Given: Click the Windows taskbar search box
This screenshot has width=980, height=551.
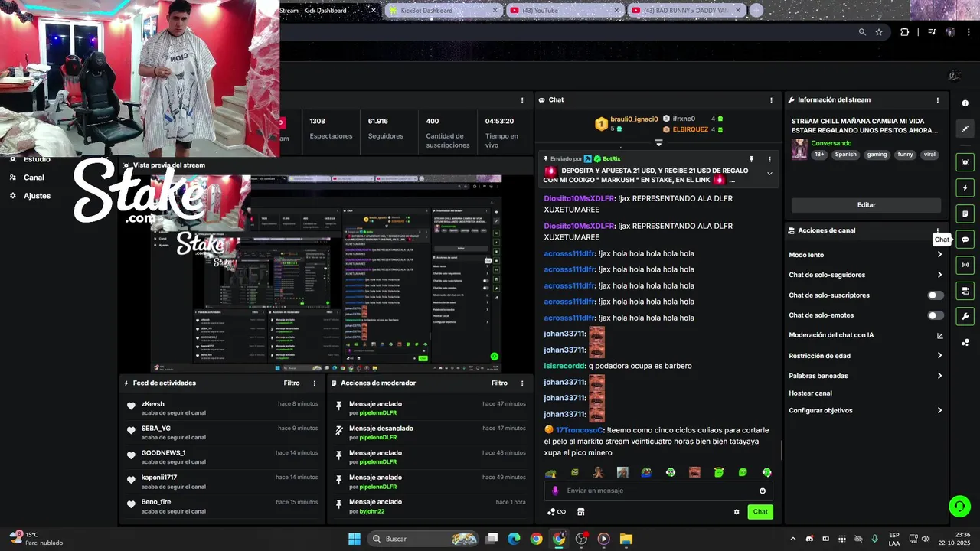Looking at the screenshot, I should (x=423, y=539).
